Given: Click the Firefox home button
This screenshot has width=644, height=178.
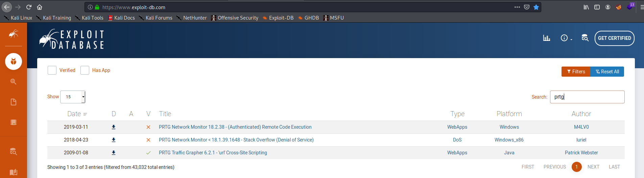Looking at the screenshot, I should click(x=40, y=7).
